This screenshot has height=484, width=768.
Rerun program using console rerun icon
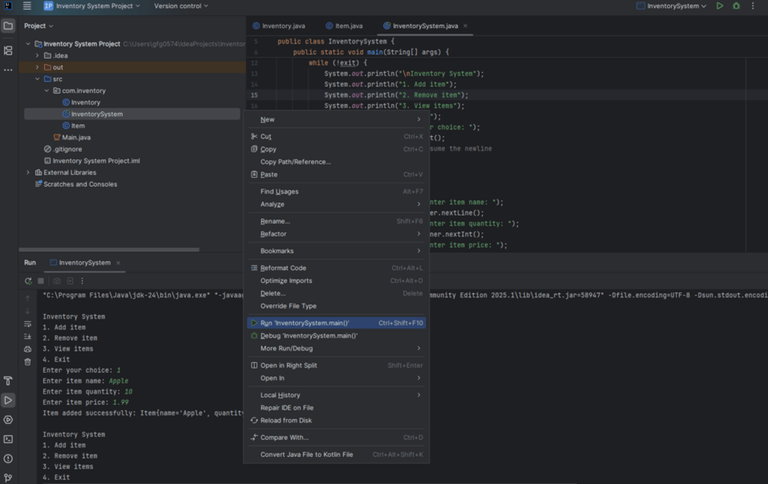(28, 281)
